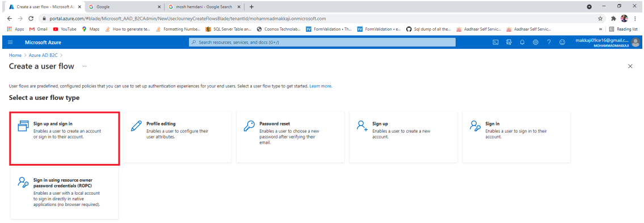The image size is (644, 223).
Task: Open Cloud Shell from the Azure header
Action: pos(496,43)
